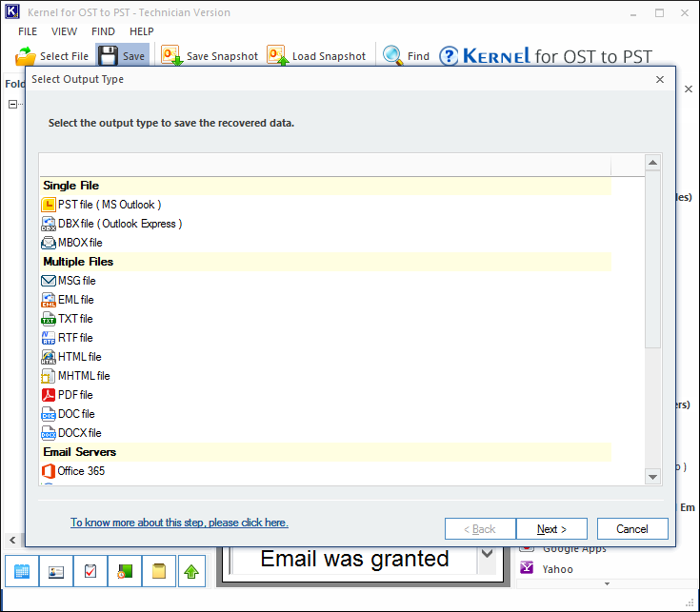Click the Cancel button
The width and height of the screenshot is (700, 612).
pos(632,529)
